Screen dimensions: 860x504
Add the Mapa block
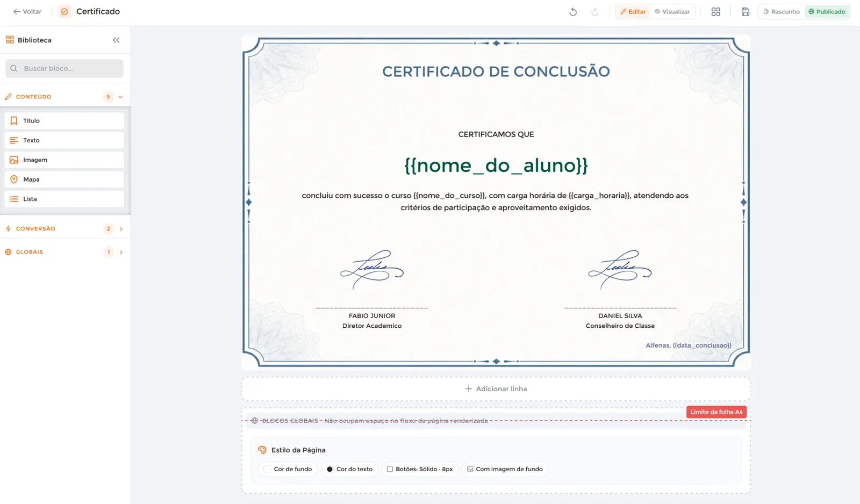64,179
